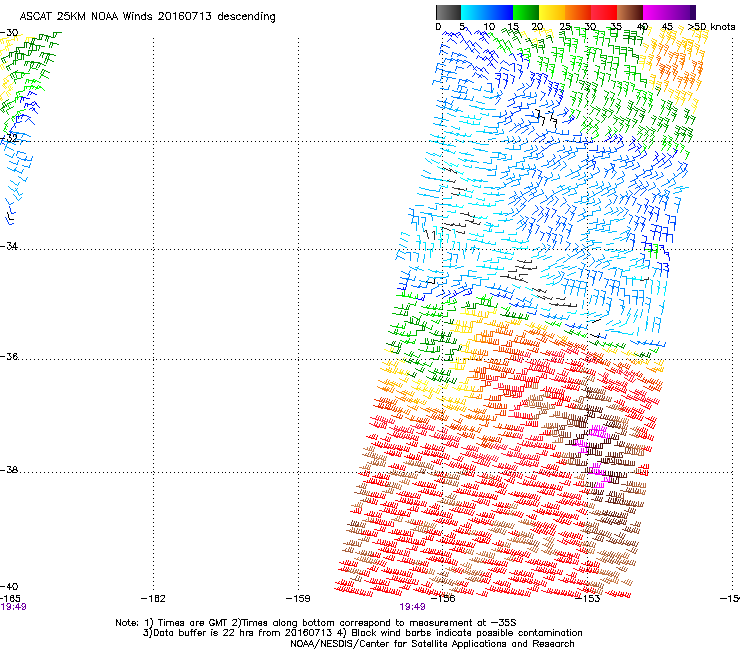Click the '-153' longitude axis label
740x650 pixels.
[588, 598]
